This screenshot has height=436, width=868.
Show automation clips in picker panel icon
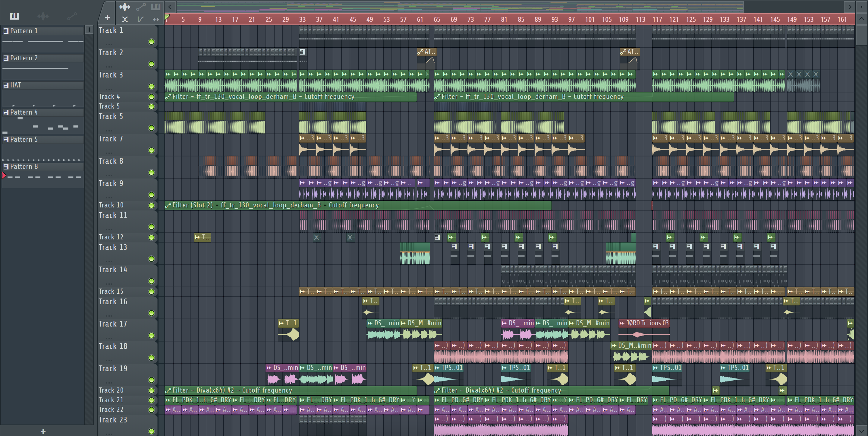72,16
